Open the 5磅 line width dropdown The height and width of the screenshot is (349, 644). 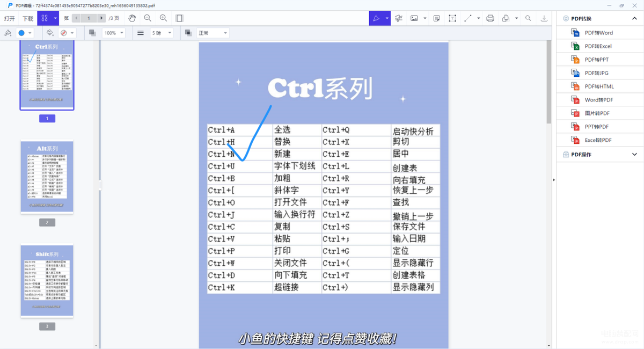click(x=162, y=33)
